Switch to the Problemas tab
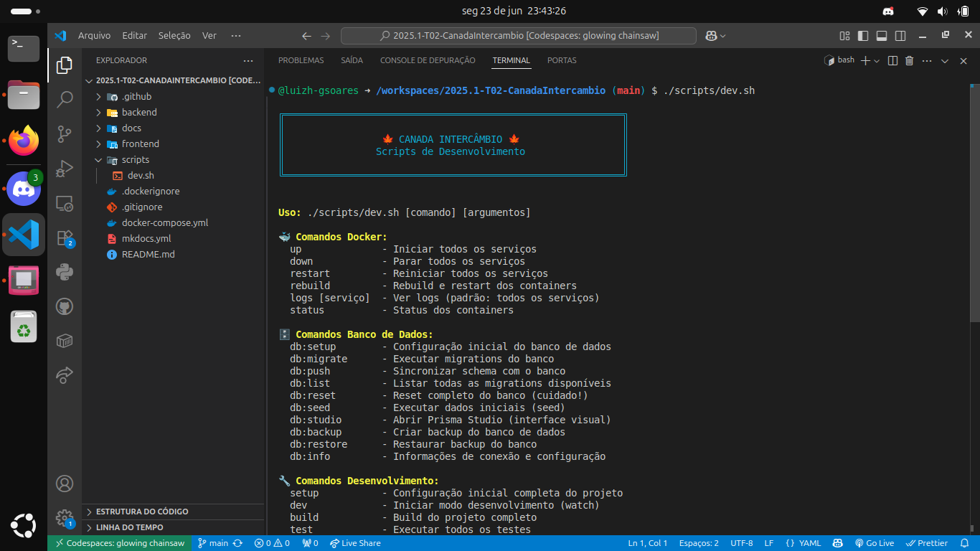The image size is (980, 551). point(301,61)
